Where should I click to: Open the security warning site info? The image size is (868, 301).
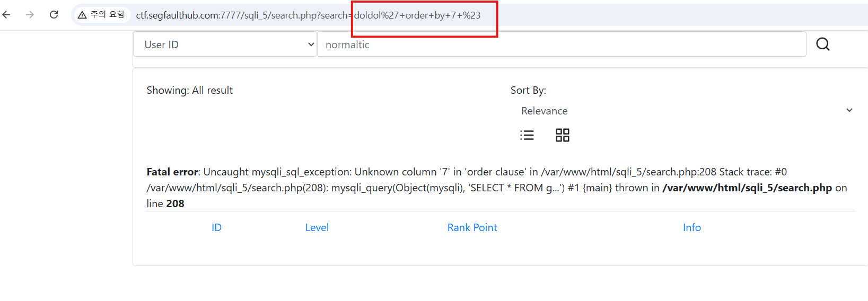[x=101, y=15]
